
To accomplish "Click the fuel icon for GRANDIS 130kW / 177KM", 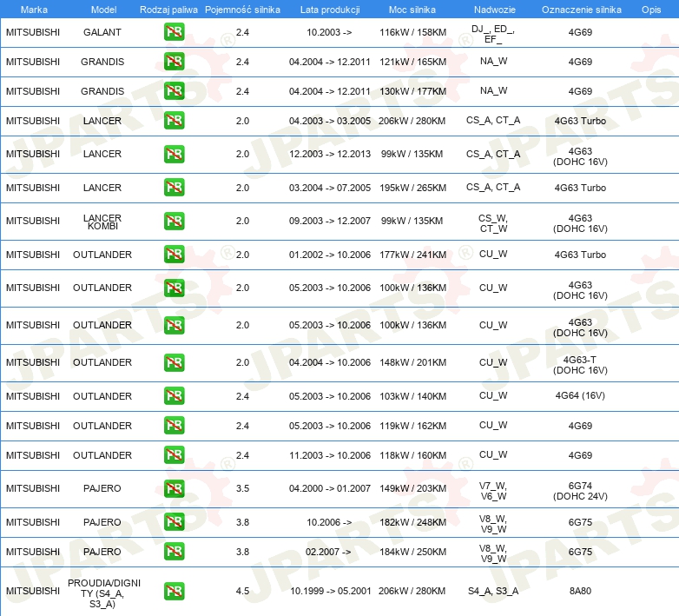I will (174, 91).
